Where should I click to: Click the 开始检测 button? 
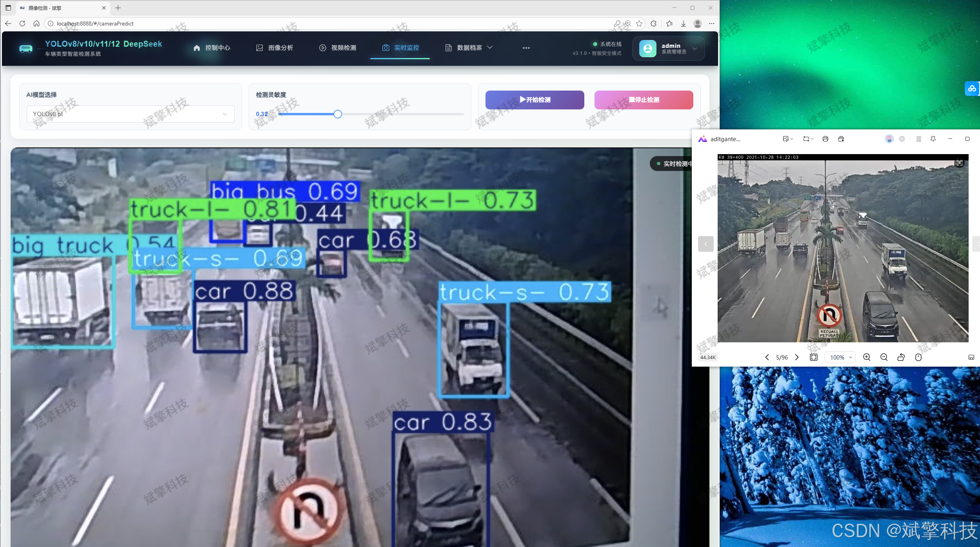click(x=535, y=100)
